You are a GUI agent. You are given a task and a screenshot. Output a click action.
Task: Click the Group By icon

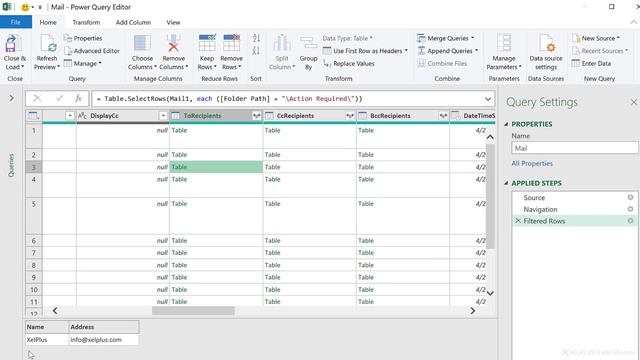coord(308,43)
